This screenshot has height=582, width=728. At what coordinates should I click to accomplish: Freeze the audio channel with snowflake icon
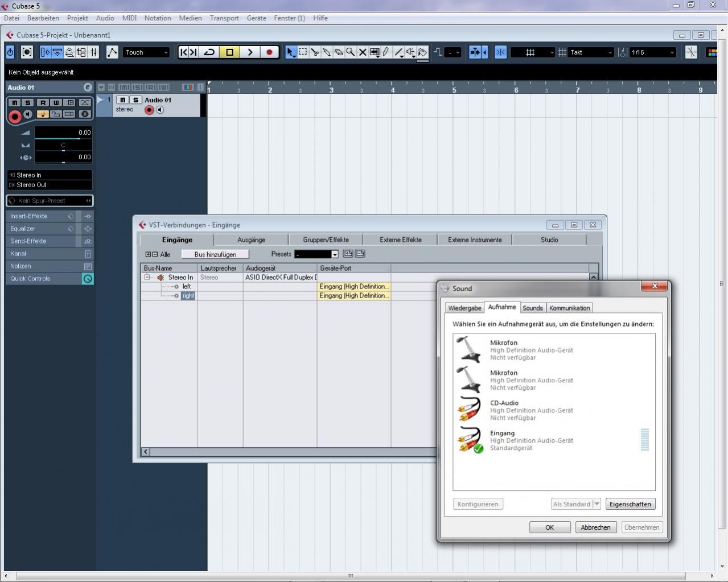(85, 114)
